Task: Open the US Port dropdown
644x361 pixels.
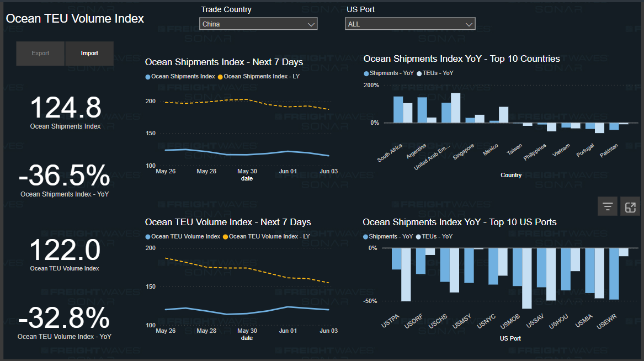Action: [x=410, y=24]
